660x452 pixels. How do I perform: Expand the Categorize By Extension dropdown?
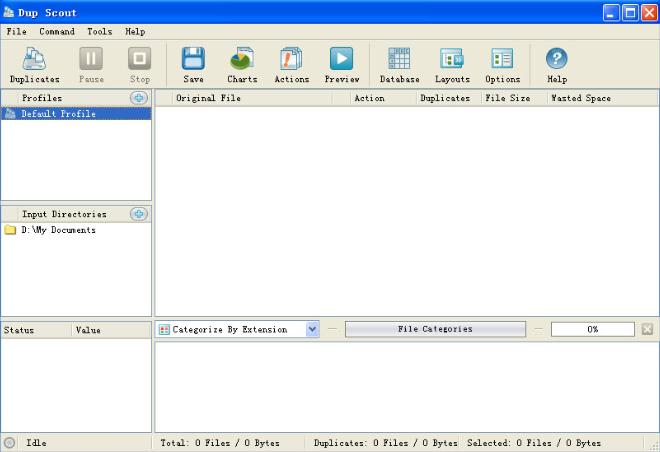(312, 329)
